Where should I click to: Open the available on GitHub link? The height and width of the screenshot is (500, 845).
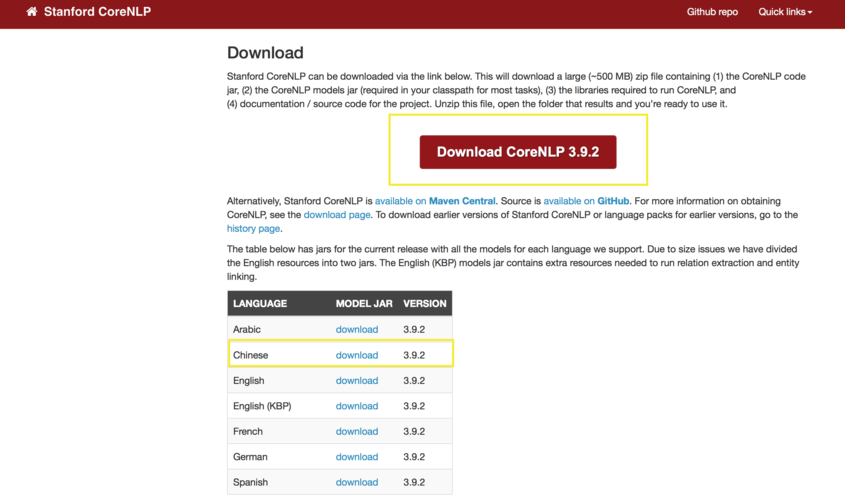(586, 201)
